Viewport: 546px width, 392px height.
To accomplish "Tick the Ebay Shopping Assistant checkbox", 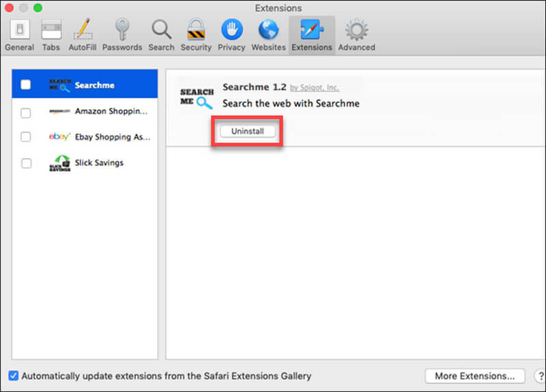I will click(x=26, y=137).
